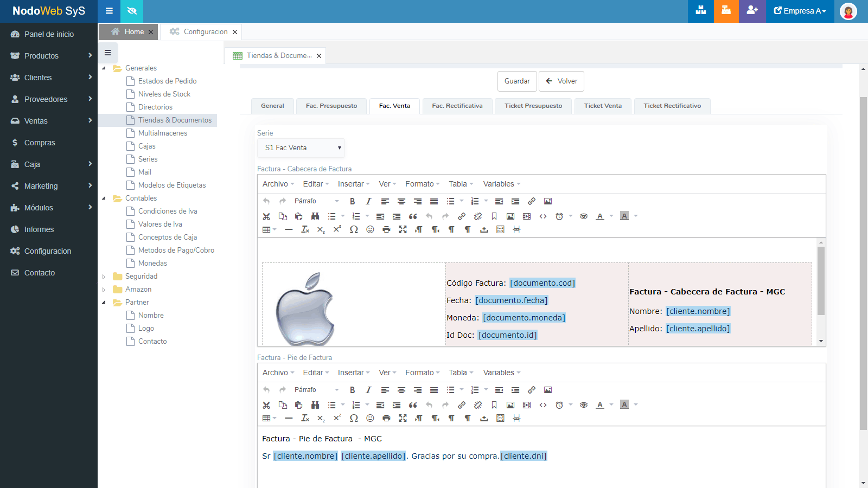
Task: Open the Párrafo format dropdown in the Cabecera editor
Action: pos(316,201)
